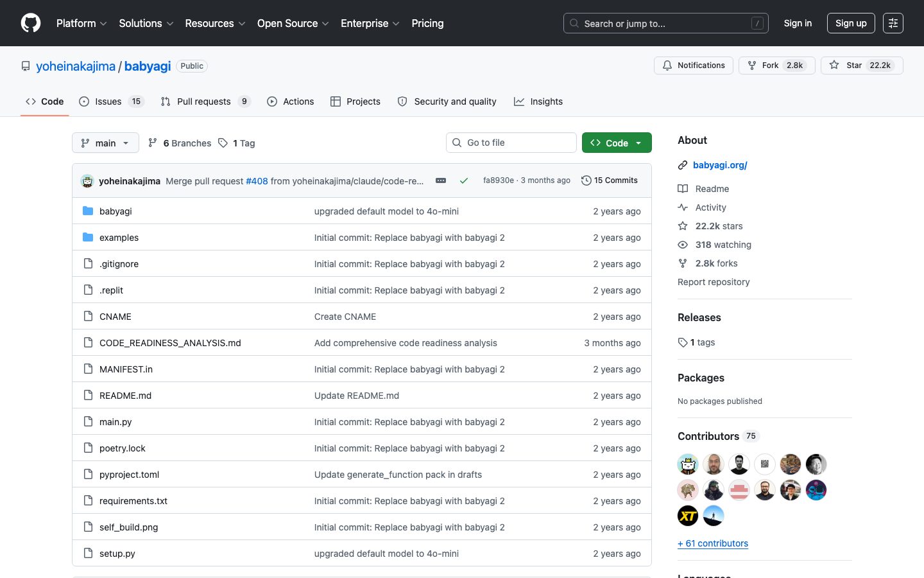Open the requirements.txt file

pyautogui.click(x=133, y=501)
